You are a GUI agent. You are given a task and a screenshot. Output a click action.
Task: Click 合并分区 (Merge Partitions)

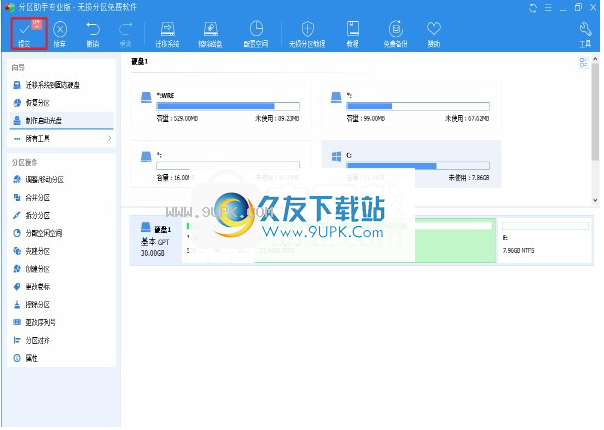tap(32, 198)
